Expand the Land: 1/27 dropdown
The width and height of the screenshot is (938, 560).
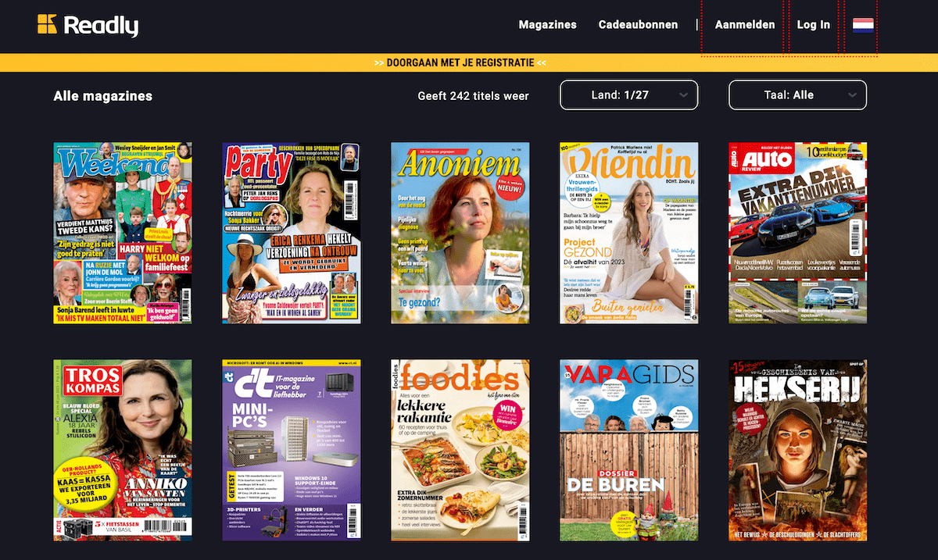pos(629,95)
